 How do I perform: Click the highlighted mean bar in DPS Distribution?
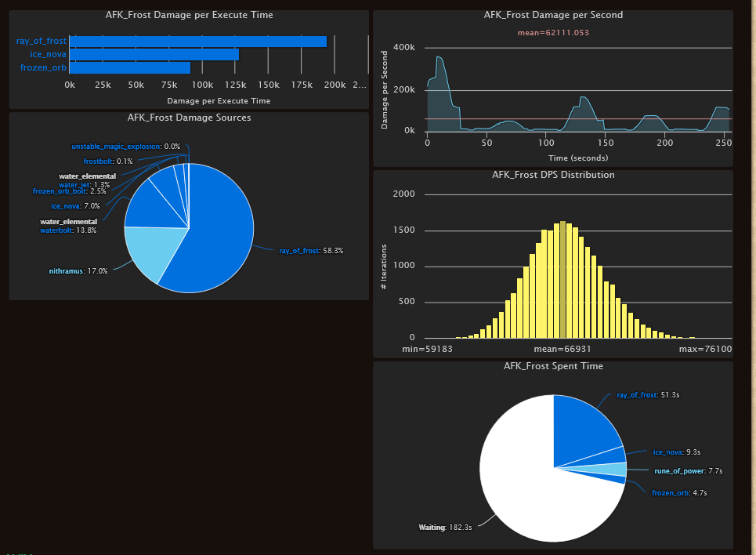coord(562,279)
